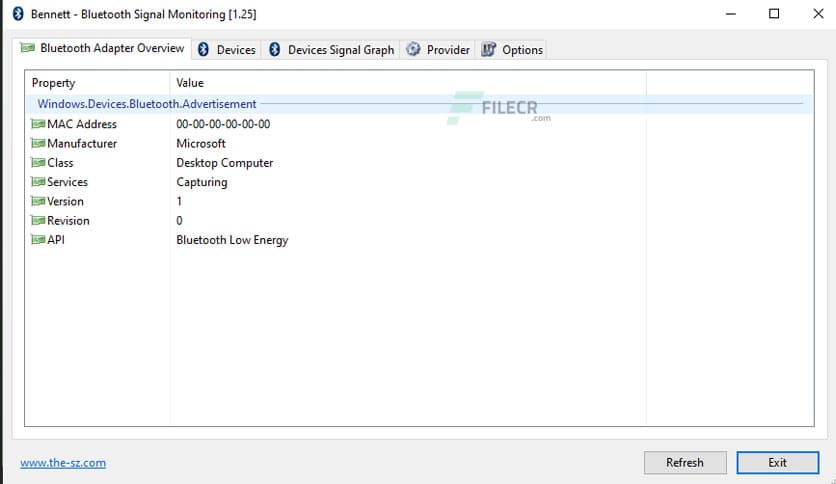This screenshot has width=836, height=484.
Task: Minimize the Bluetooth Signal Monitoring window
Action: pyautogui.click(x=731, y=14)
